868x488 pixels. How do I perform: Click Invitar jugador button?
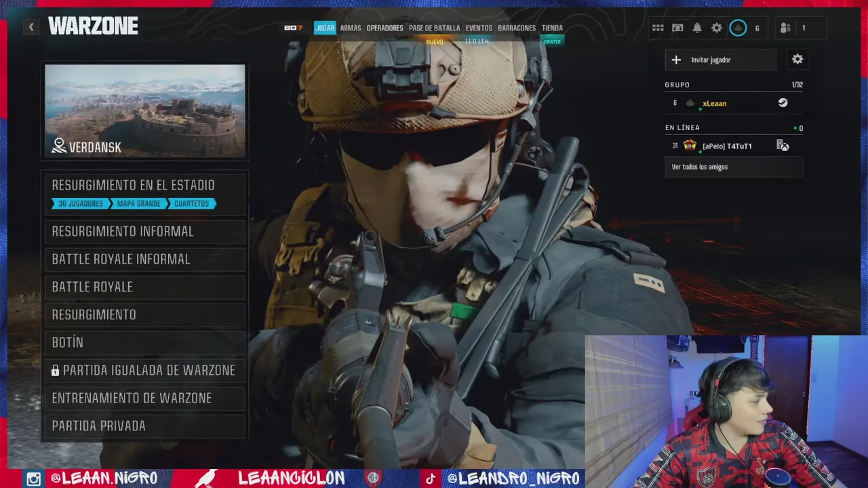(x=720, y=60)
